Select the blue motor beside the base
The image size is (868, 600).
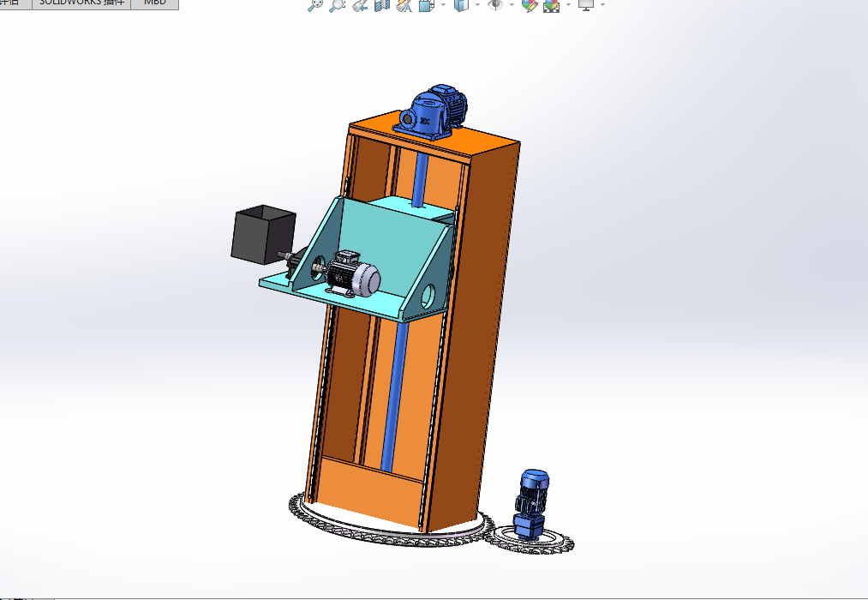click(x=532, y=504)
